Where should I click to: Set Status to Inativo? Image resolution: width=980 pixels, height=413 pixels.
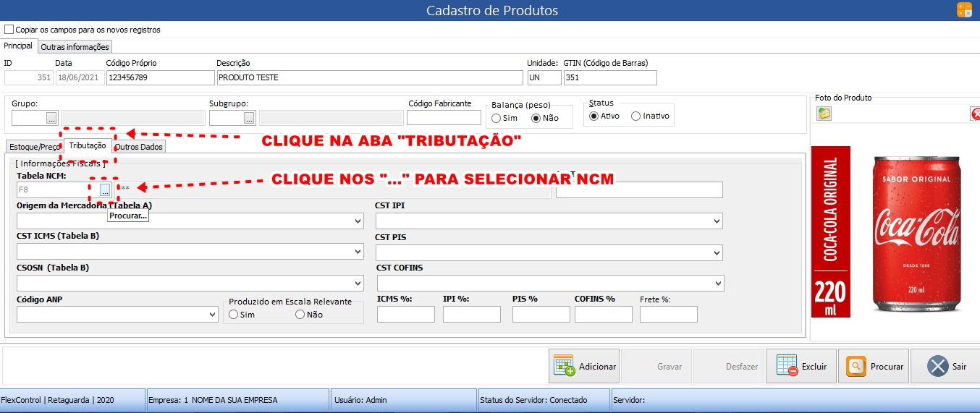pyautogui.click(x=636, y=116)
